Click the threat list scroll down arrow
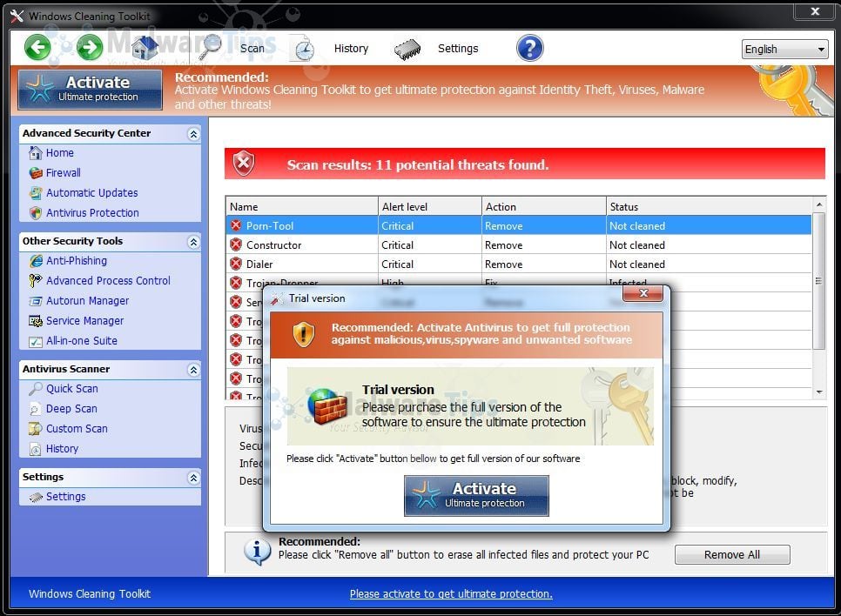 tap(819, 392)
